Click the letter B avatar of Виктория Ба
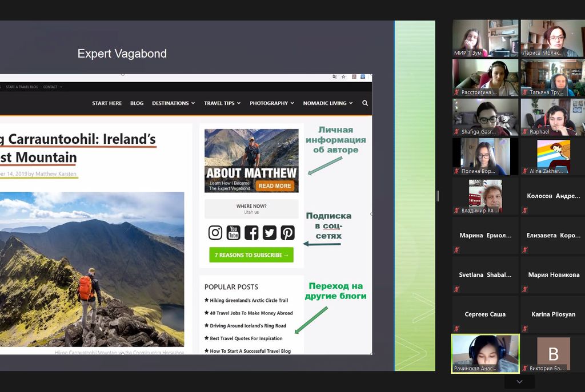 553,354
